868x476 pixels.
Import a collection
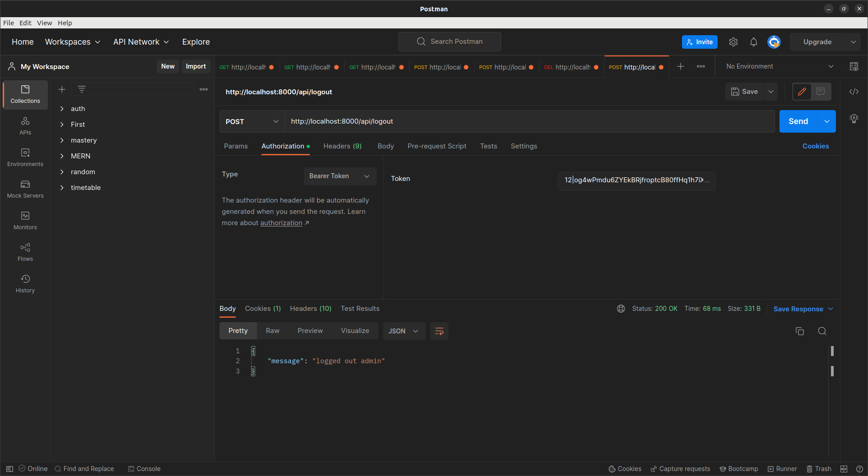(x=196, y=66)
